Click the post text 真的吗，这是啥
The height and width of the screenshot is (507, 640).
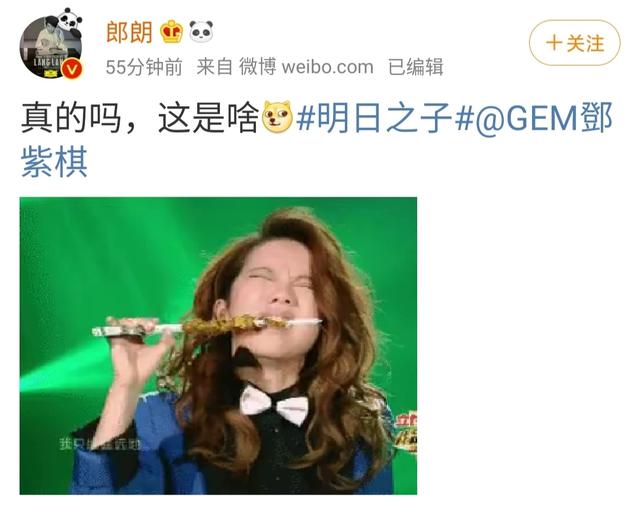[x=140, y=118]
